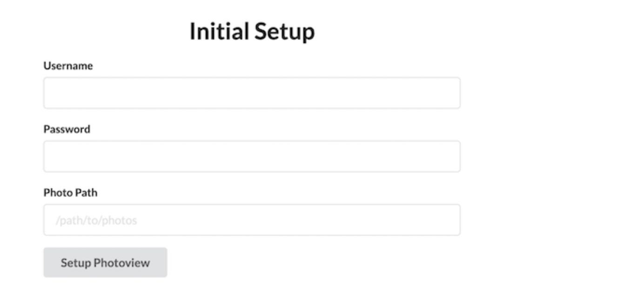The image size is (644, 305).
Task: Click the word Setup in the heading
Action: [284, 32]
